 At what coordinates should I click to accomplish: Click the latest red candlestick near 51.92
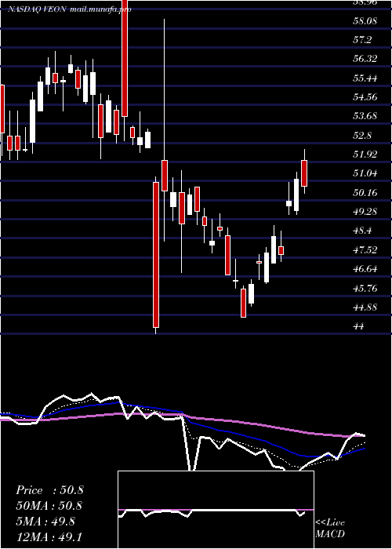click(304, 173)
